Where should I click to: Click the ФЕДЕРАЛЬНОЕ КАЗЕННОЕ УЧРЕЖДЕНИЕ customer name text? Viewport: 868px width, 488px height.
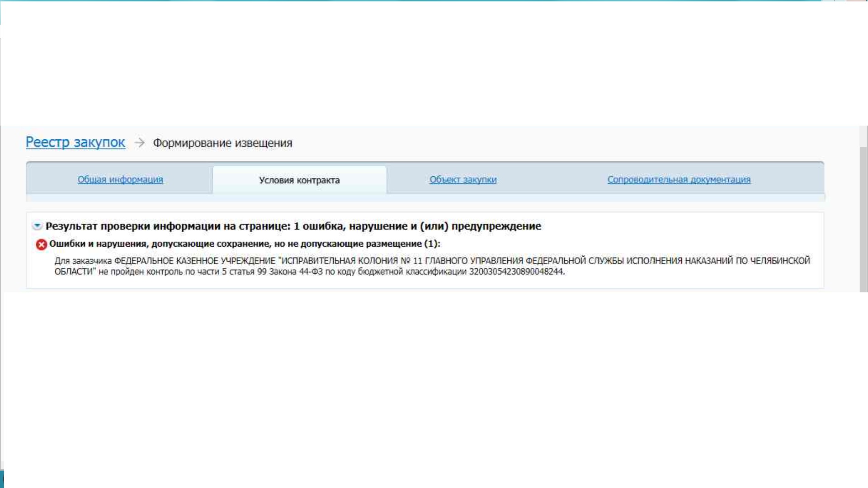coord(194,261)
